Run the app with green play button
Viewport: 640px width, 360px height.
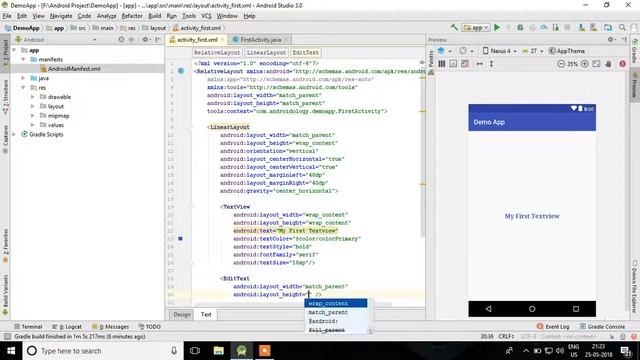click(x=497, y=27)
